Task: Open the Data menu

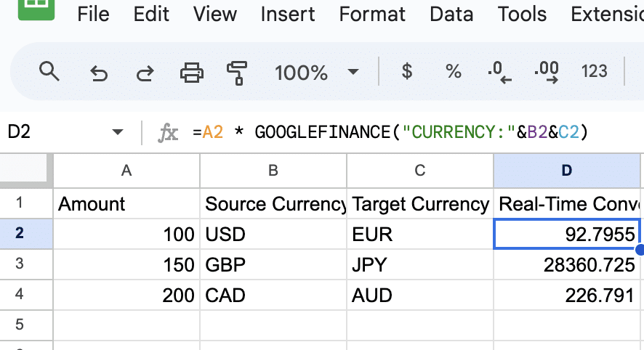Action: (x=451, y=15)
